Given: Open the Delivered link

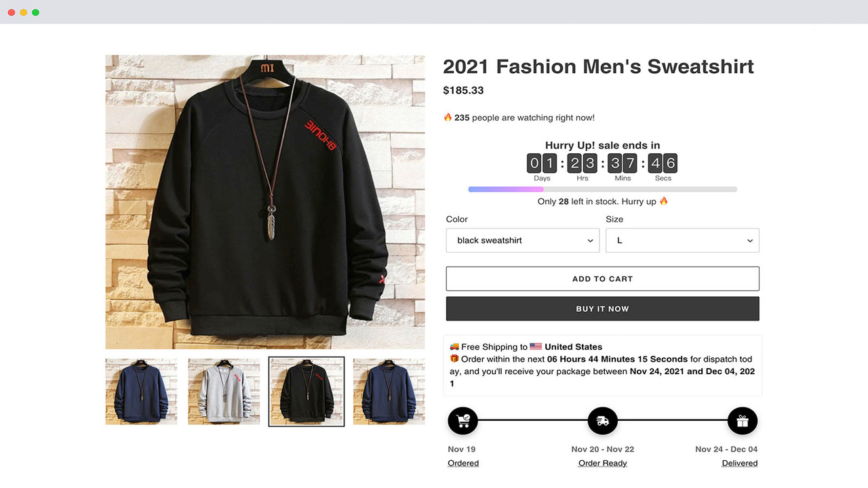Looking at the screenshot, I should point(739,462).
